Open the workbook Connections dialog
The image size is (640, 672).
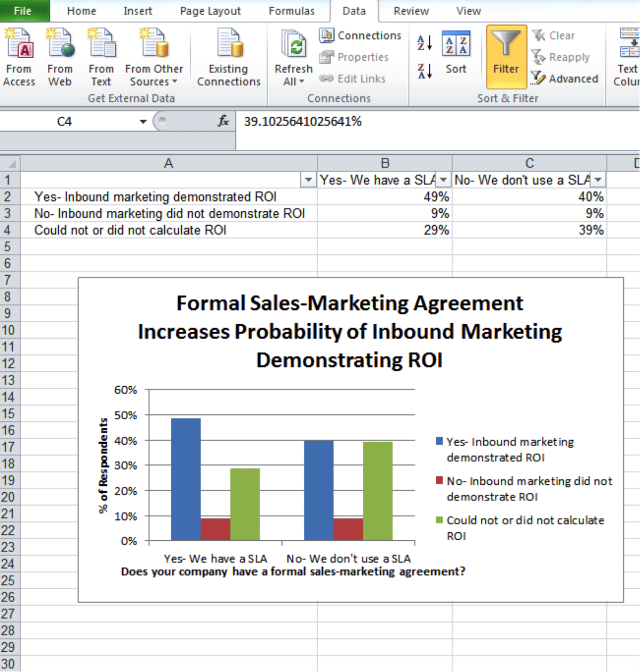(x=361, y=35)
